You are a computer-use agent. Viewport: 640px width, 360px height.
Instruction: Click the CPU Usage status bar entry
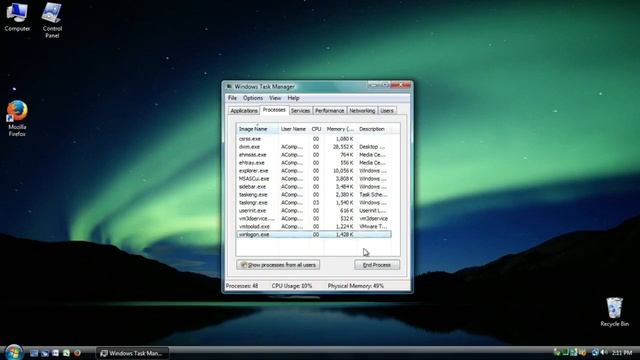292,286
